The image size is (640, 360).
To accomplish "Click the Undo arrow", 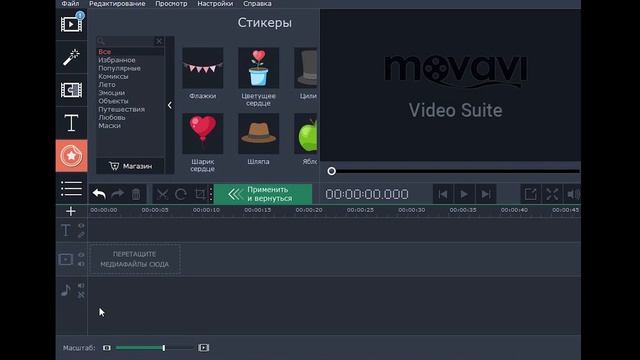I will coord(99,194).
